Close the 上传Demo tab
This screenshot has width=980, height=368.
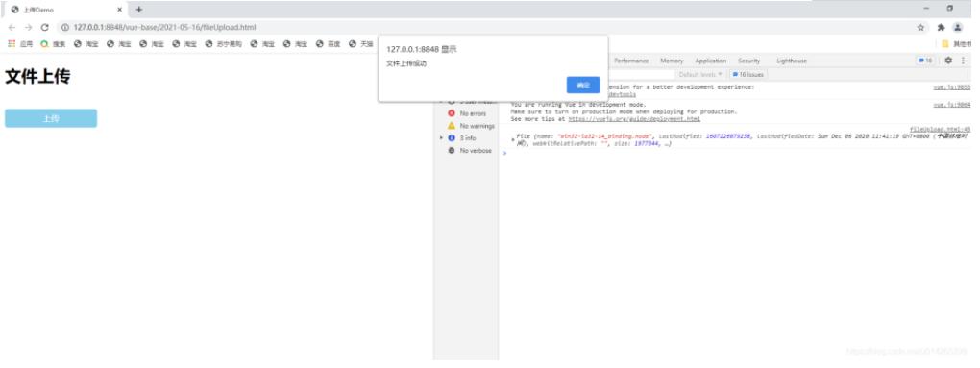[x=119, y=10]
